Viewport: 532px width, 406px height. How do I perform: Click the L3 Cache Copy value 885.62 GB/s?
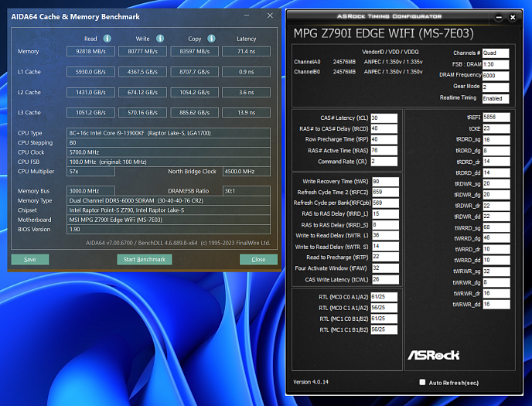[x=194, y=113]
